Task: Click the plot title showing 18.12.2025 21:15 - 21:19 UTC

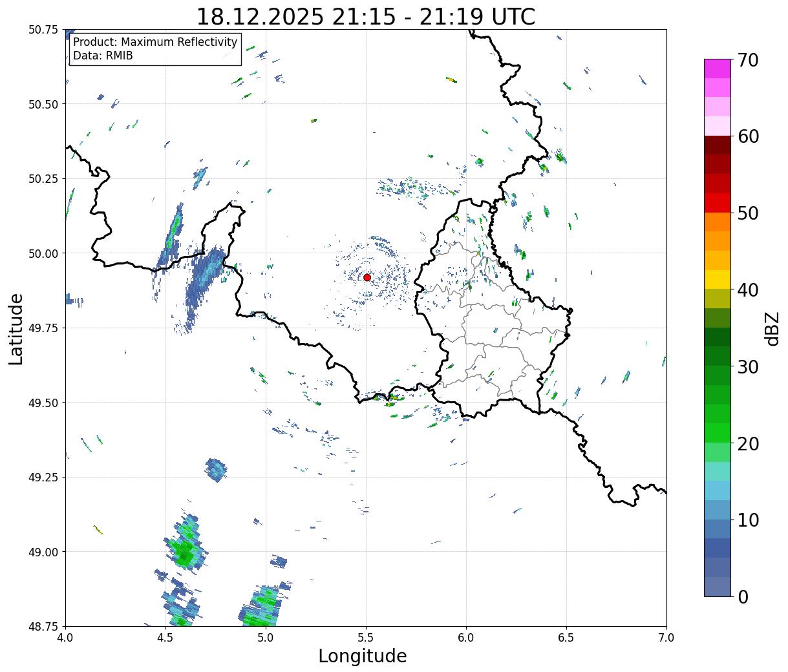Action: click(x=365, y=16)
